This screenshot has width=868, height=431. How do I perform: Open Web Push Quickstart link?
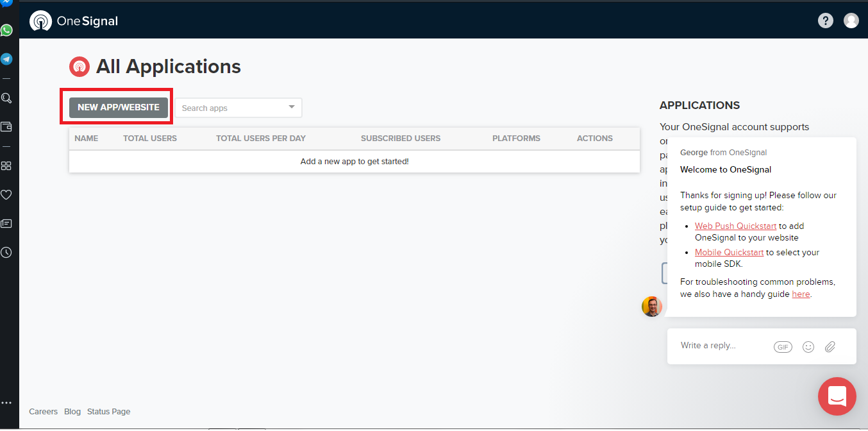(x=736, y=226)
